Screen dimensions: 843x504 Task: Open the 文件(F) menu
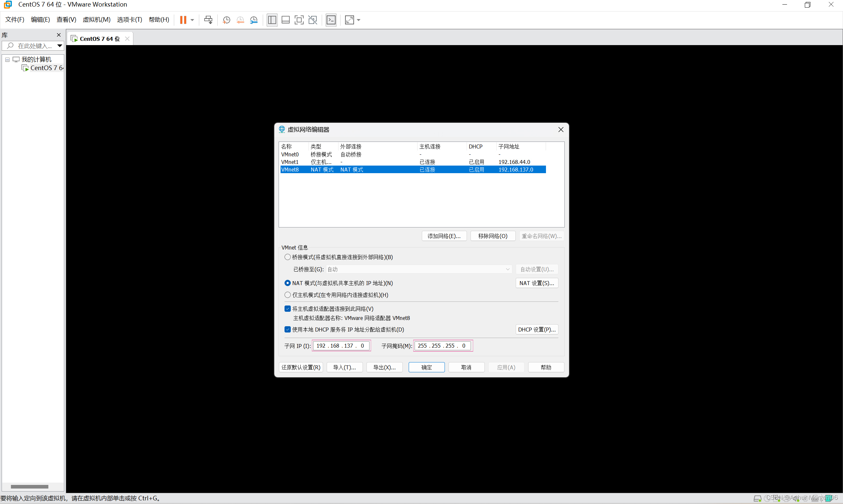pyautogui.click(x=14, y=20)
